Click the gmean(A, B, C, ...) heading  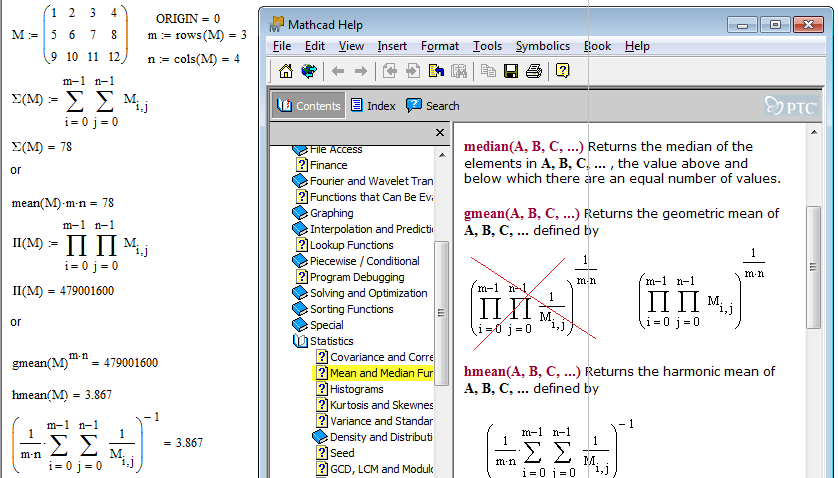pyautogui.click(x=522, y=214)
